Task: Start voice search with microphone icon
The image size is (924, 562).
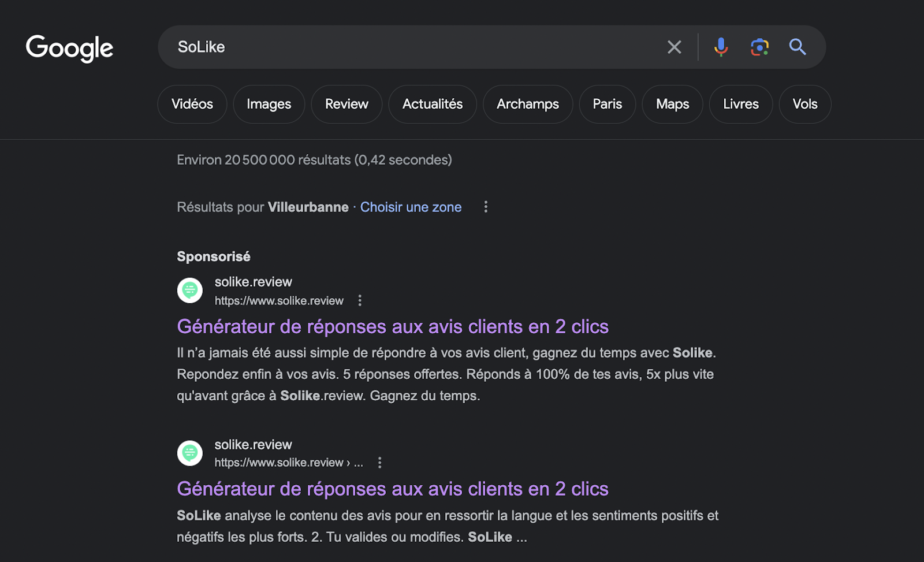Action: [720, 47]
